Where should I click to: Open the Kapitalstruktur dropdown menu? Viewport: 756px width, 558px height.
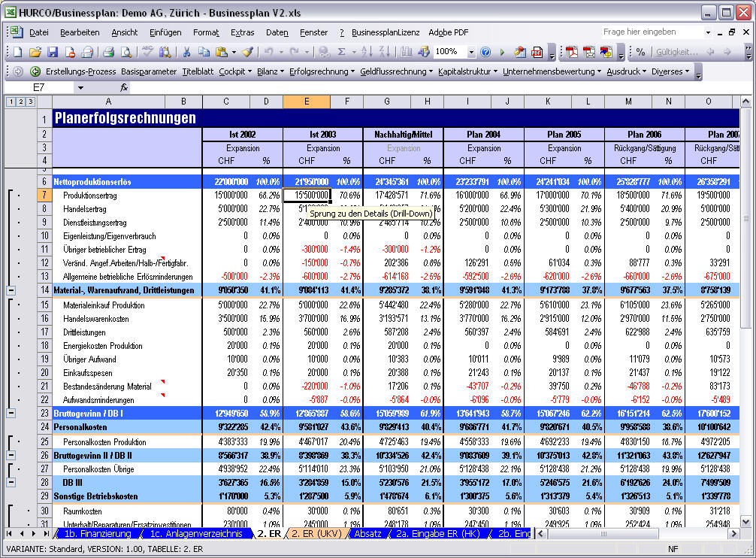(x=467, y=71)
